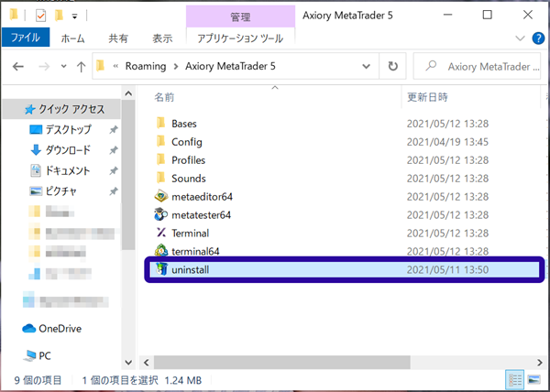Click the chevron after Roaming breadcrumb

coord(176,66)
